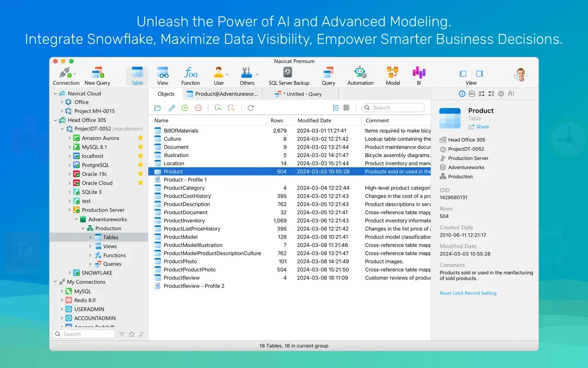Click the red delete table minus icon
This screenshot has height=368, width=588.
coord(198,108)
